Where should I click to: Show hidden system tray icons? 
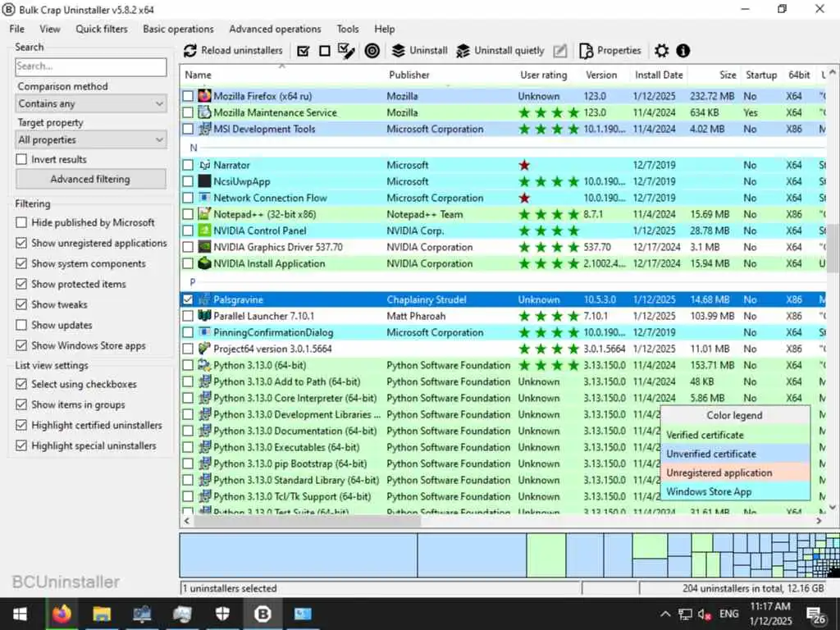pyautogui.click(x=664, y=614)
